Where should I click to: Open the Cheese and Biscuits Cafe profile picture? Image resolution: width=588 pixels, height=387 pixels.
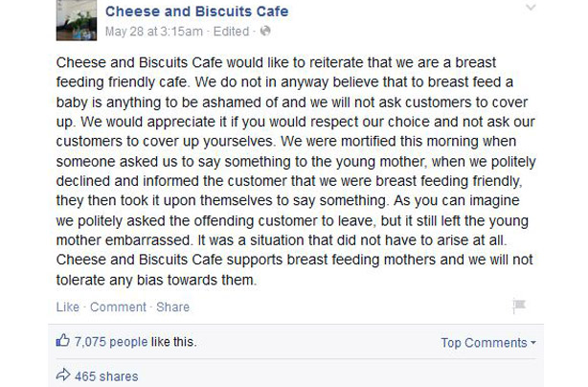(77, 19)
